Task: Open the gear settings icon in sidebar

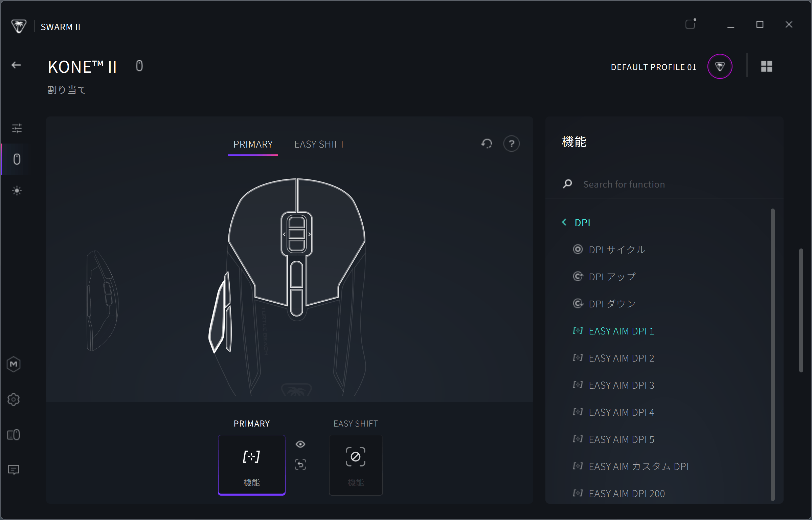Action: pos(14,399)
